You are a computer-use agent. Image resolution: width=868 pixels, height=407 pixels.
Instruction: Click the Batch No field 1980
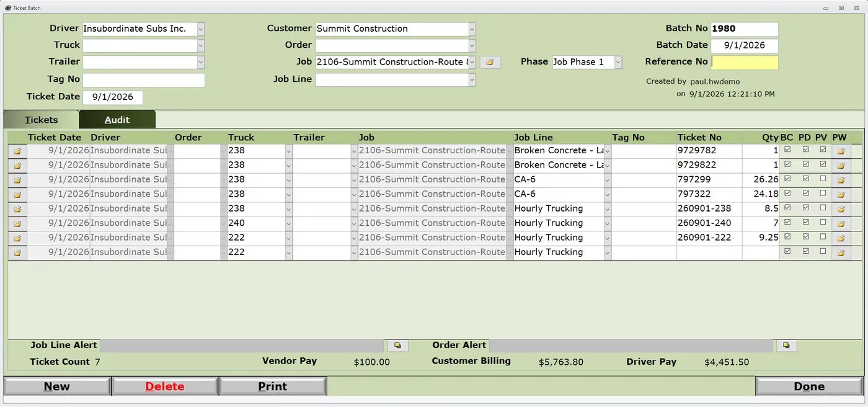click(x=745, y=29)
